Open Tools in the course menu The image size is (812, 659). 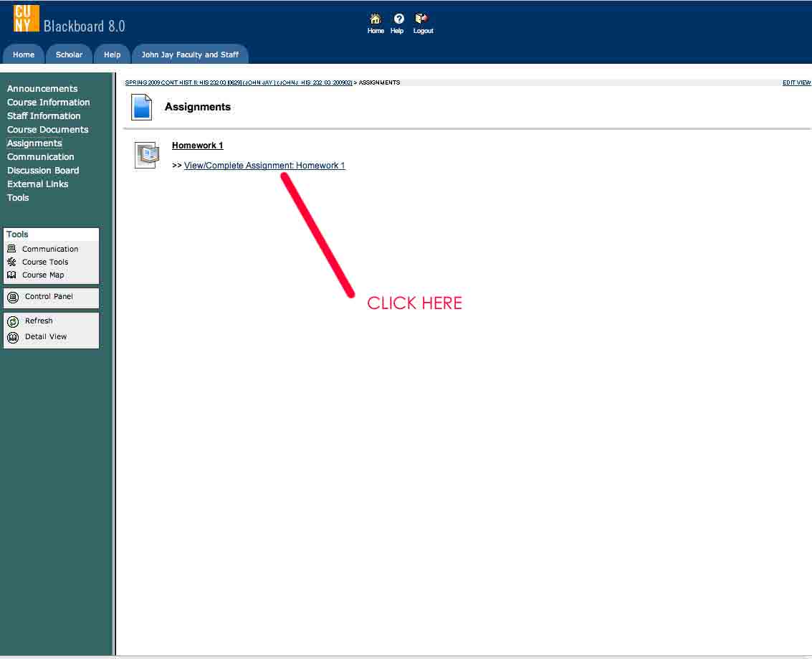[18, 197]
